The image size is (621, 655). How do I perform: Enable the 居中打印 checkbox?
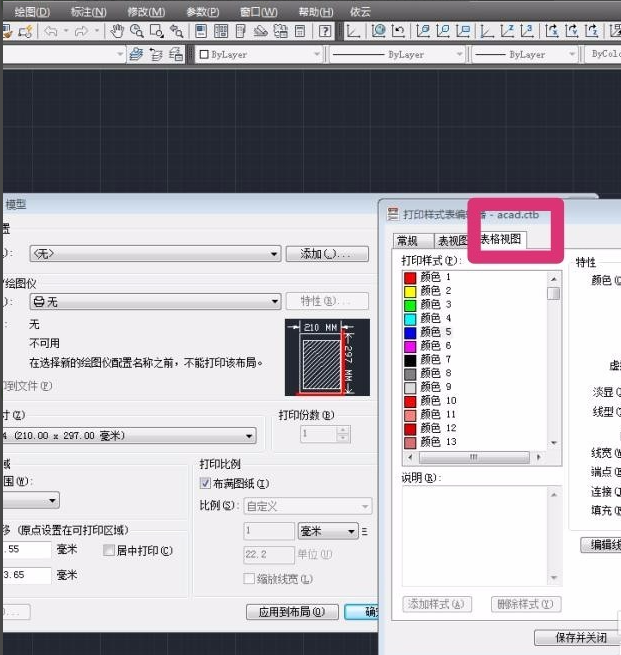click(109, 550)
